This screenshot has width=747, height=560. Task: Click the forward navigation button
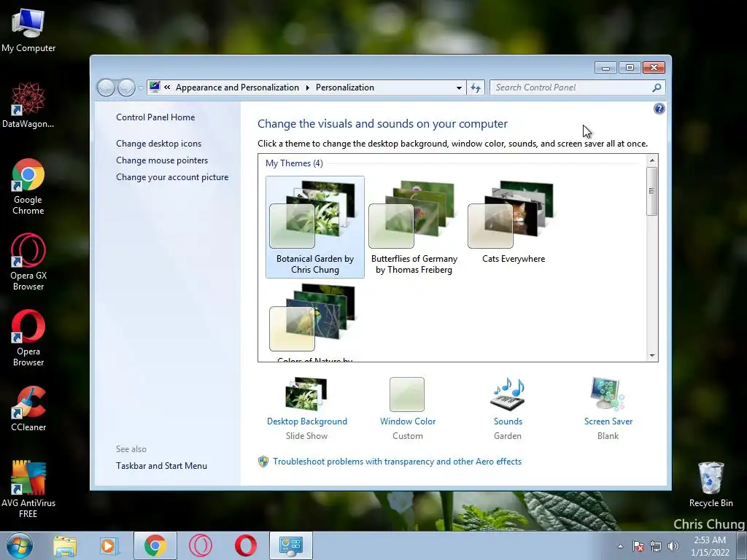126,87
